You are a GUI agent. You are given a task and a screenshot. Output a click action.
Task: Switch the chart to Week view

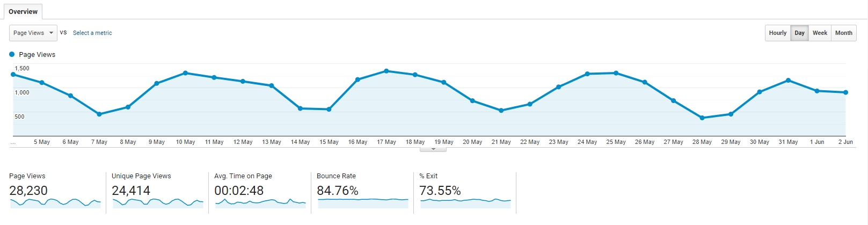coord(820,33)
